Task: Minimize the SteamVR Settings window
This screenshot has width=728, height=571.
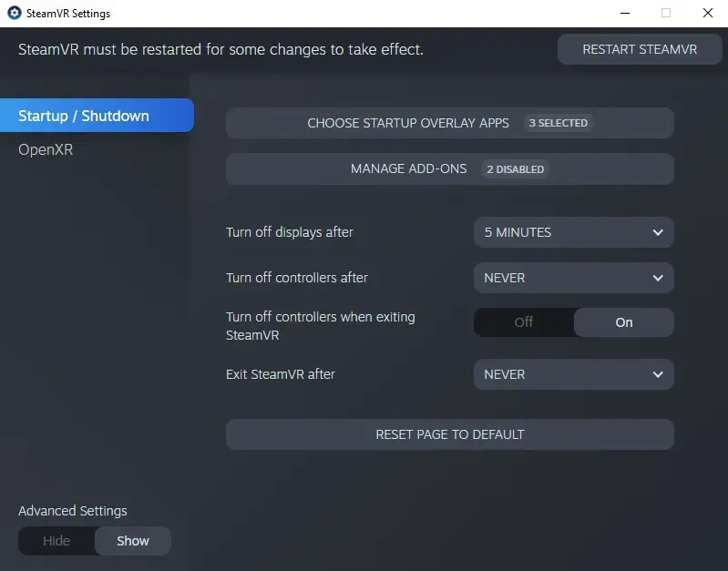Action: pos(625,13)
